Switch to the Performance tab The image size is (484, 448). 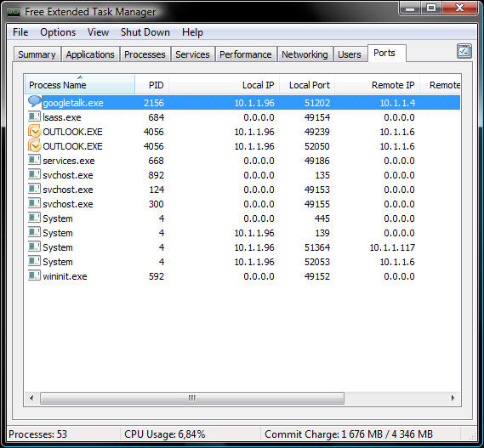click(245, 54)
